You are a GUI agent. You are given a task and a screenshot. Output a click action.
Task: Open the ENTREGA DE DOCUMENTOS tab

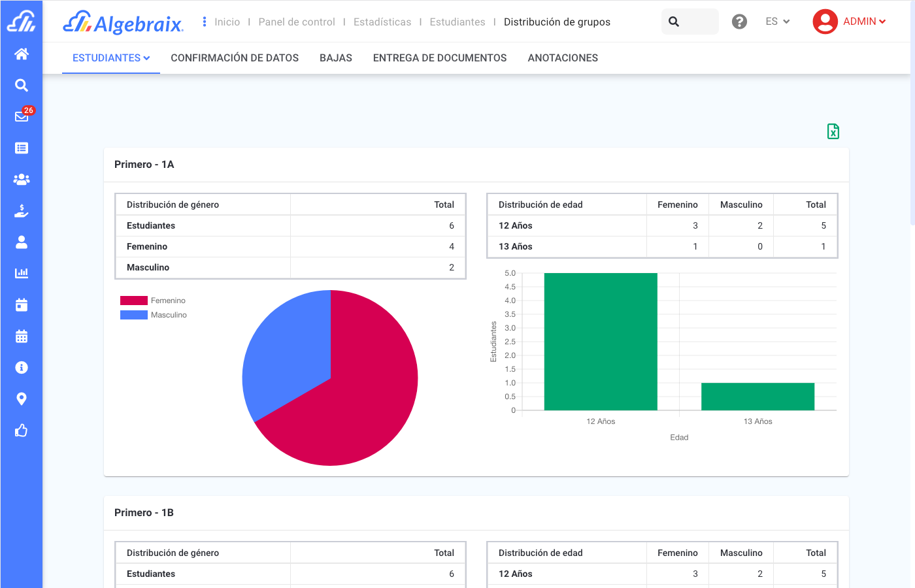[439, 58]
